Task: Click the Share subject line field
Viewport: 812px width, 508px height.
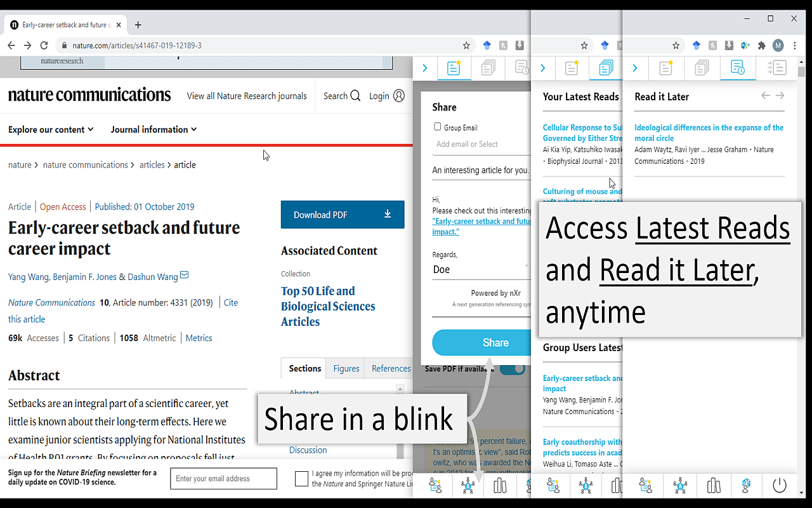Action: coord(481,170)
